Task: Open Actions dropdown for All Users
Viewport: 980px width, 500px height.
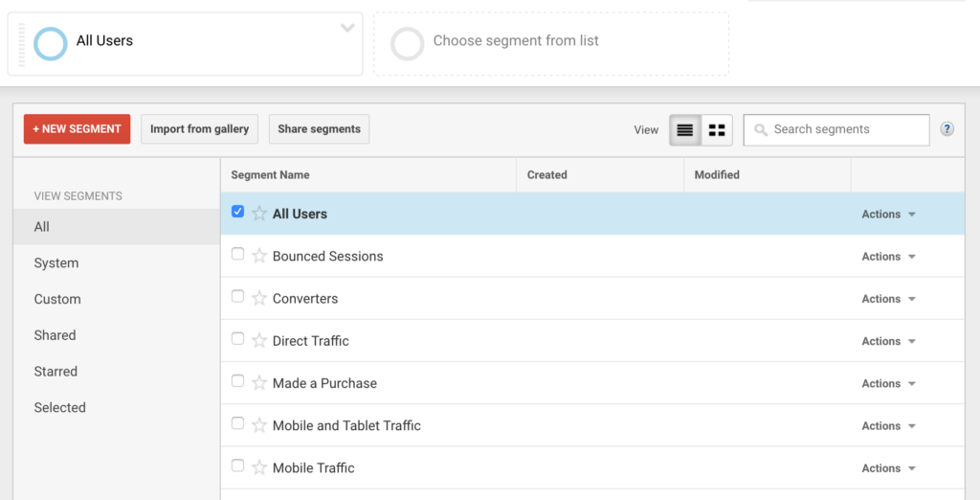Action: point(888,214)
